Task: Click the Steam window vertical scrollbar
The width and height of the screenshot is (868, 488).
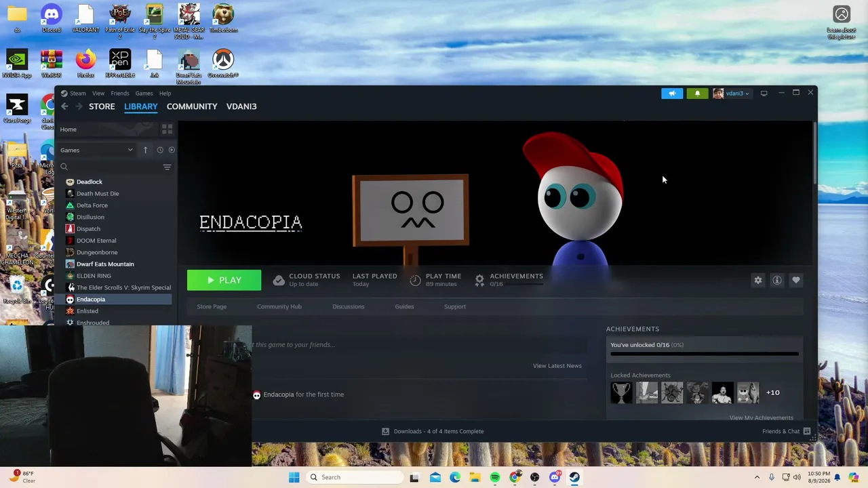Action: pyautogui.click(x=814, y=152)
